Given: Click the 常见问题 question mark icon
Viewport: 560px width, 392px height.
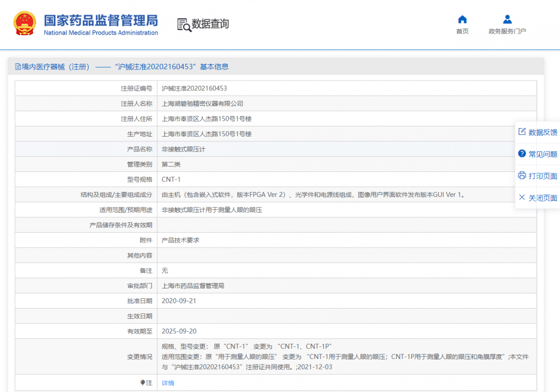Looking at the screenshot, I should [x=522, y=153].
